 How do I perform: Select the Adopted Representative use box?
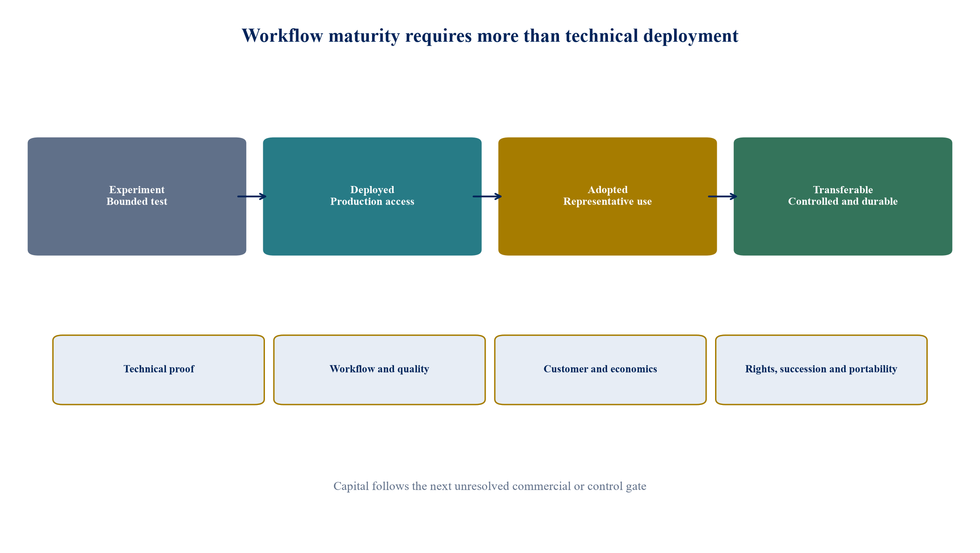pyautogui.click(x=607, y=196)
